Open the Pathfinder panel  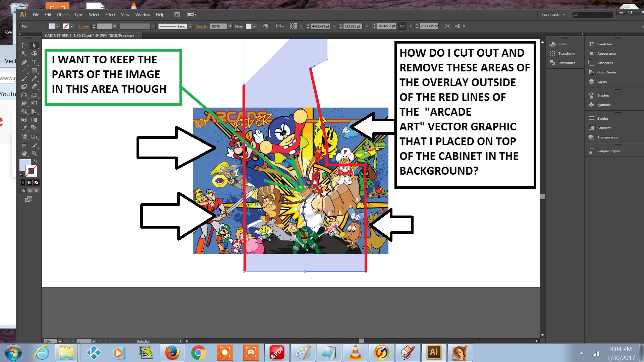(562, 63)
